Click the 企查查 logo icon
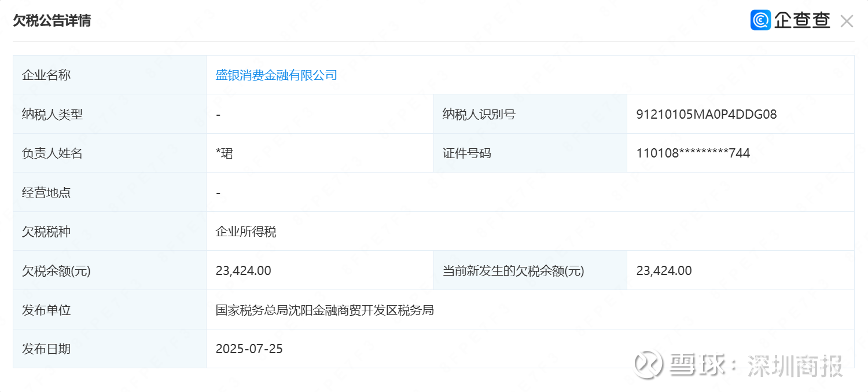This screenshot has width=868, height=392. coord(760,20)
